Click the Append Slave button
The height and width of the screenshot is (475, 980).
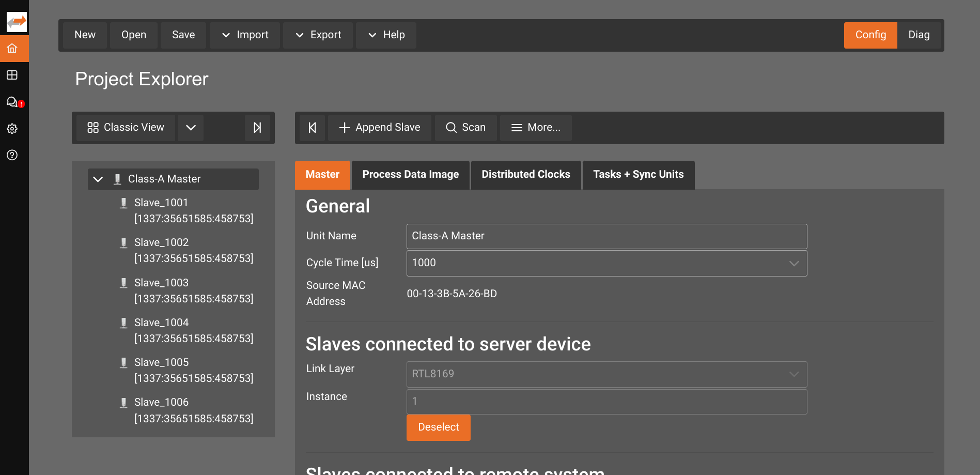click(x=380, y=128)
